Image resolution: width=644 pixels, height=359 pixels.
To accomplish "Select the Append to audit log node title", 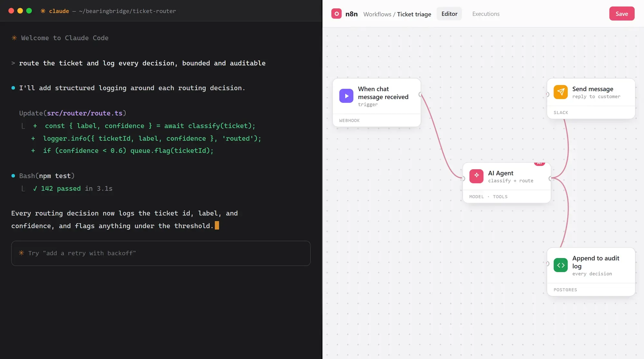I will click(595, 262).
